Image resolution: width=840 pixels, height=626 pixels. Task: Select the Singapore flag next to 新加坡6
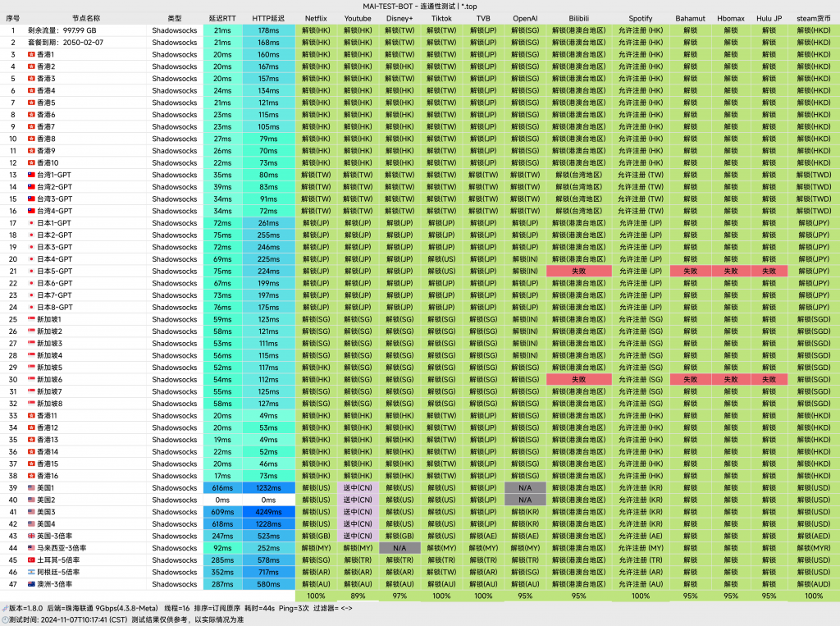[x=31, y=380]
